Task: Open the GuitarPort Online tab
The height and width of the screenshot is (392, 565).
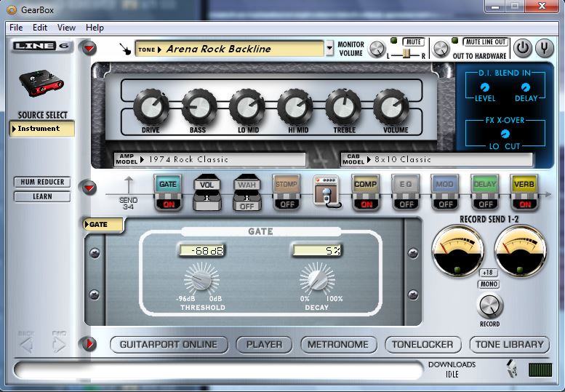Action: [x=169, y=345]
